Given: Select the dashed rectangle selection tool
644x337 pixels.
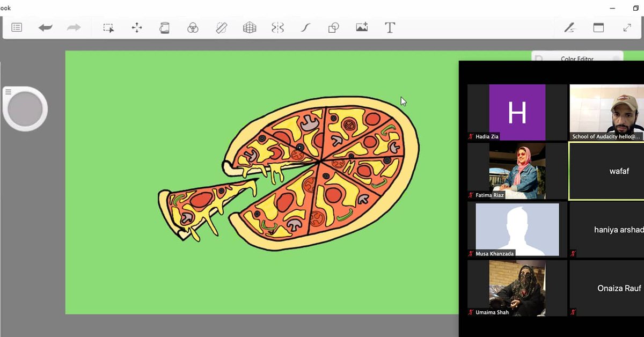Looking at the screenshot, I should coord(109,28).
